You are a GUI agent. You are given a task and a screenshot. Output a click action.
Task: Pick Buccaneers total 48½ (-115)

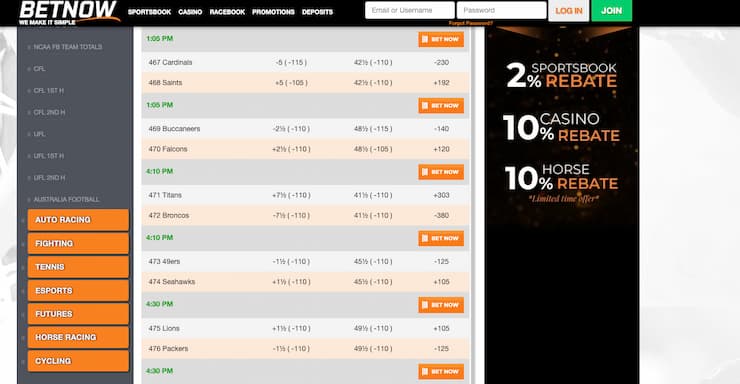pos(373,129)
